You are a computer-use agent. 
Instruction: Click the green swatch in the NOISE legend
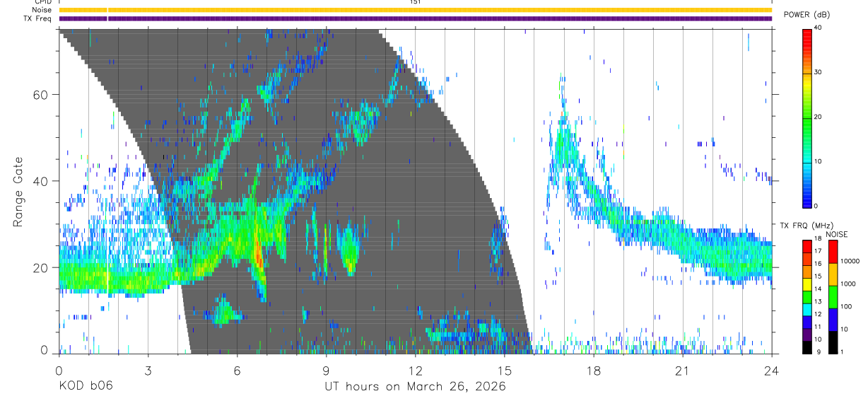click(832, 296)
